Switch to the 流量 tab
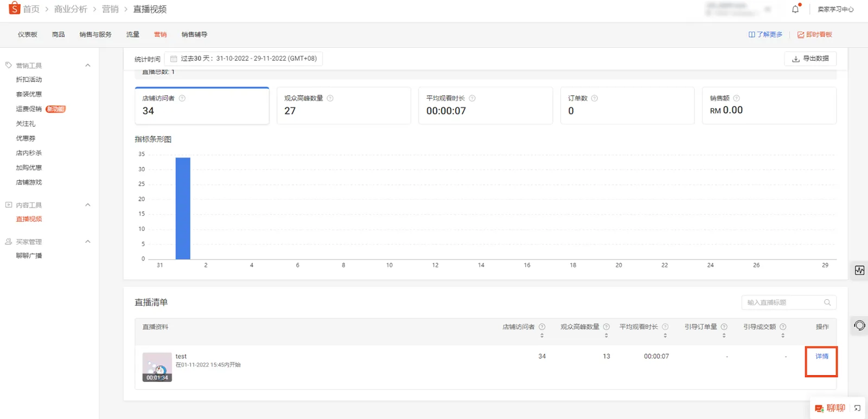Viewport: 868px width, 419px height. [133, 35]
